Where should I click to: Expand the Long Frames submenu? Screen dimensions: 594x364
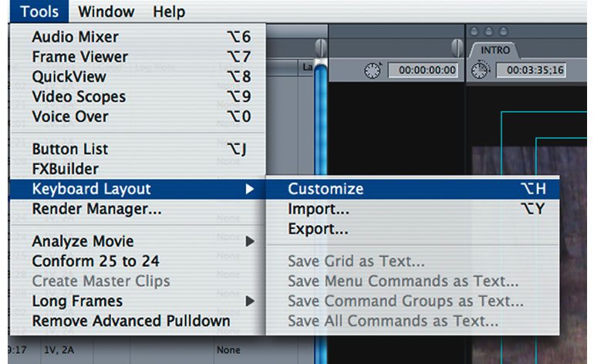(250, 302)
